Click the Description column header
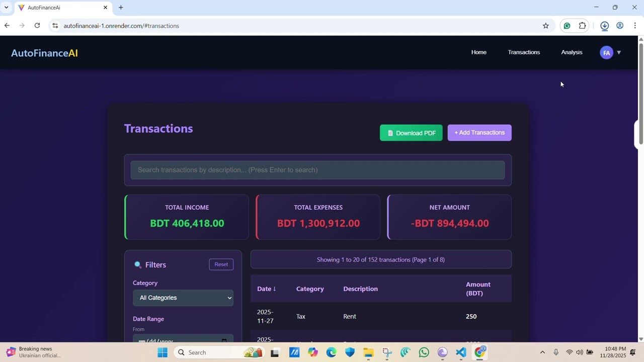The height and width of the screenshot is (362, 644). click(360, 289)
